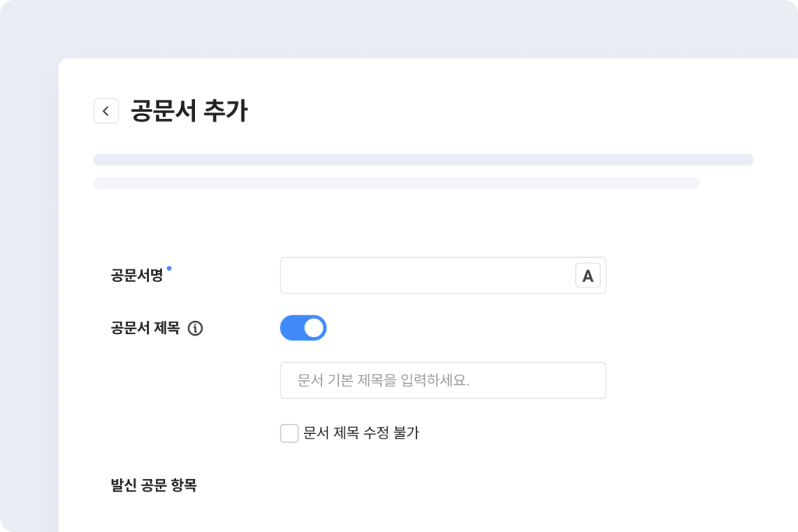Click the placeholder text inside default title field
Screen dimensions: 798x532
click(x=384, y=381)
